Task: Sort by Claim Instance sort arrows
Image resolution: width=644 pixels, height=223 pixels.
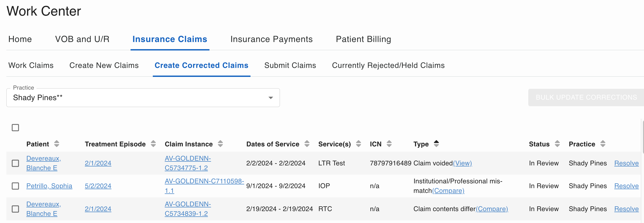Action: [220, 144]
